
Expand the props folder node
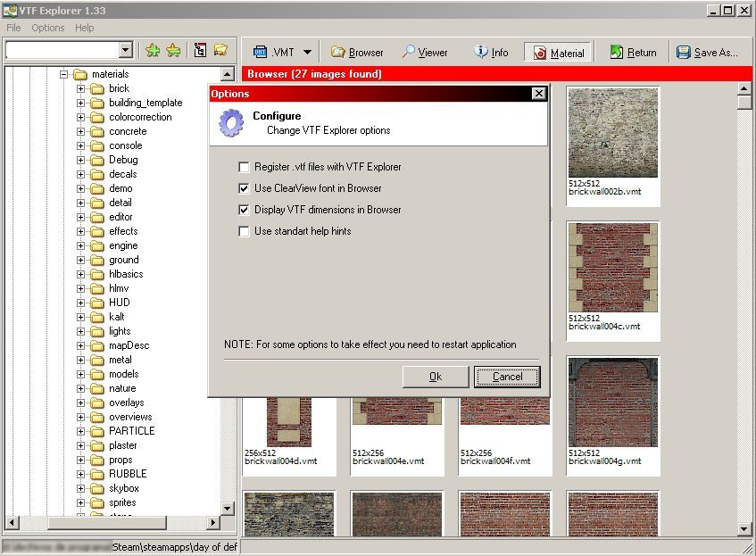click(80, 460)
